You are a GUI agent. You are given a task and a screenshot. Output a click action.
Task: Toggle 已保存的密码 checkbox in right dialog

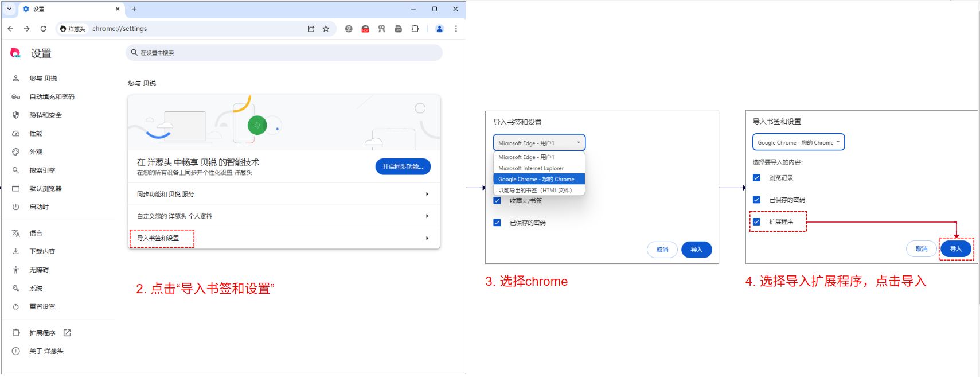pos(756,200)
